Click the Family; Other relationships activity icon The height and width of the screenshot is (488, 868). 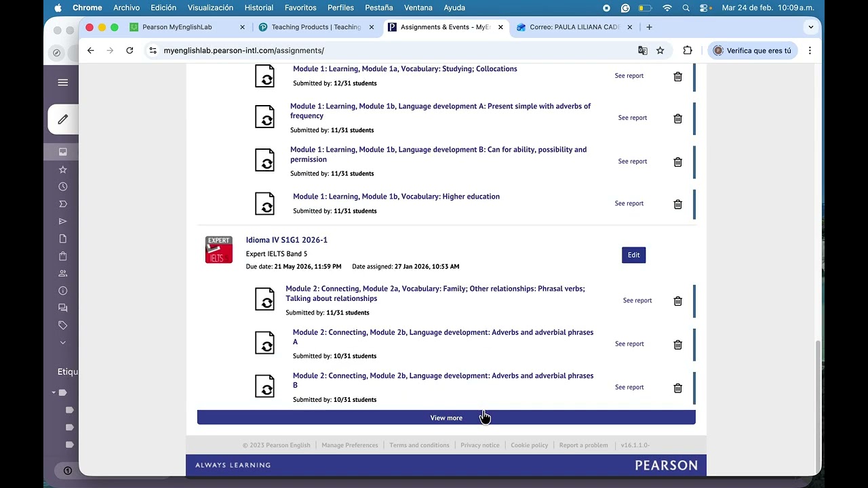[264, 299]
